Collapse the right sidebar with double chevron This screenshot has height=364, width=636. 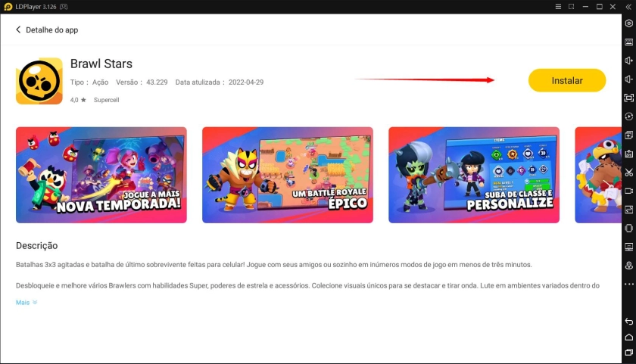point(628,7)
